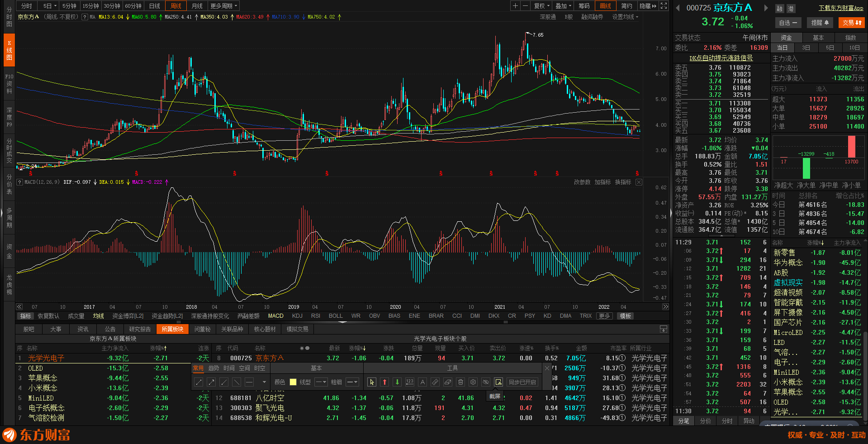Open 所属板块 tab
Screen dimensions: 868x444
pos(172,329)
